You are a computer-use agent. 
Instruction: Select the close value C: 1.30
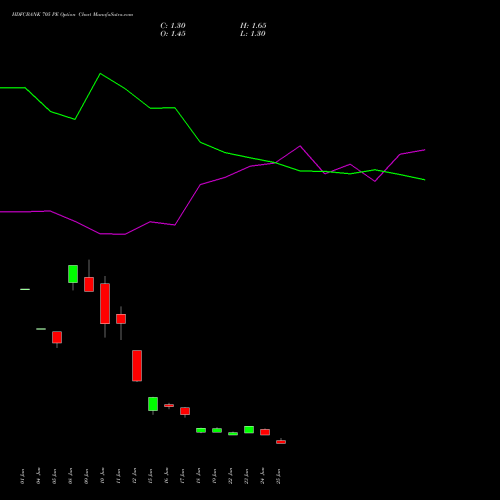pos(173,26)
